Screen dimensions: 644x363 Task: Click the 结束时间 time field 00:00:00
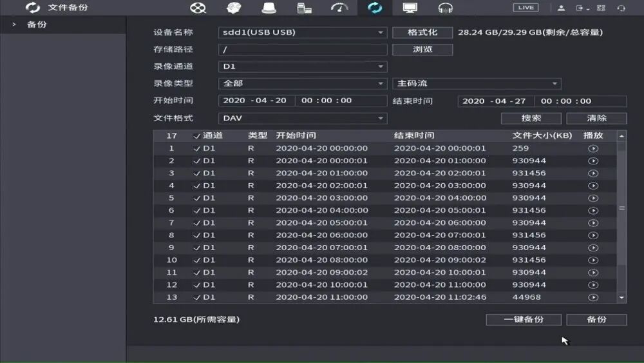580,101
